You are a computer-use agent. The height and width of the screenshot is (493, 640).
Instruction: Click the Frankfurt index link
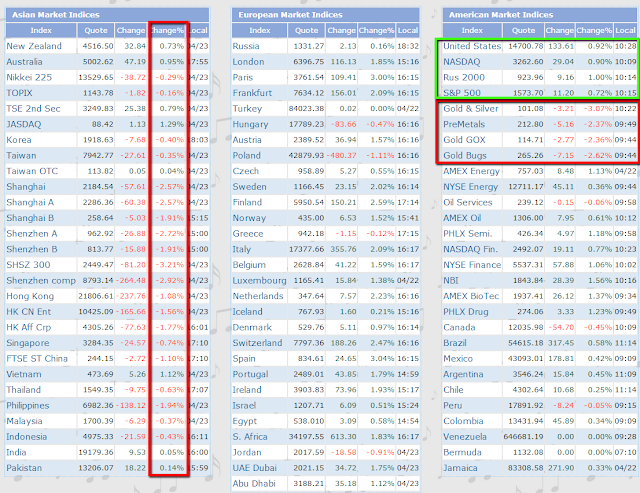coord(252,93)
